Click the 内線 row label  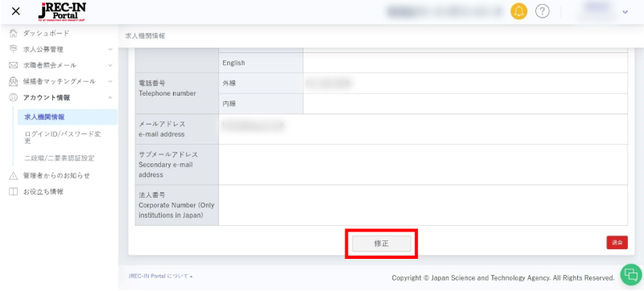tap(229, 105)
